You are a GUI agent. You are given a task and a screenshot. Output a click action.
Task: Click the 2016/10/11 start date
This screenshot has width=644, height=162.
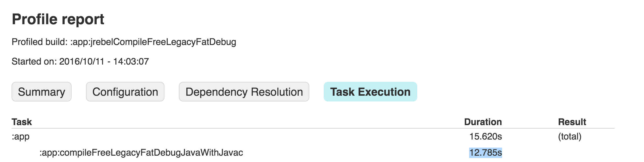click(82, 61)
